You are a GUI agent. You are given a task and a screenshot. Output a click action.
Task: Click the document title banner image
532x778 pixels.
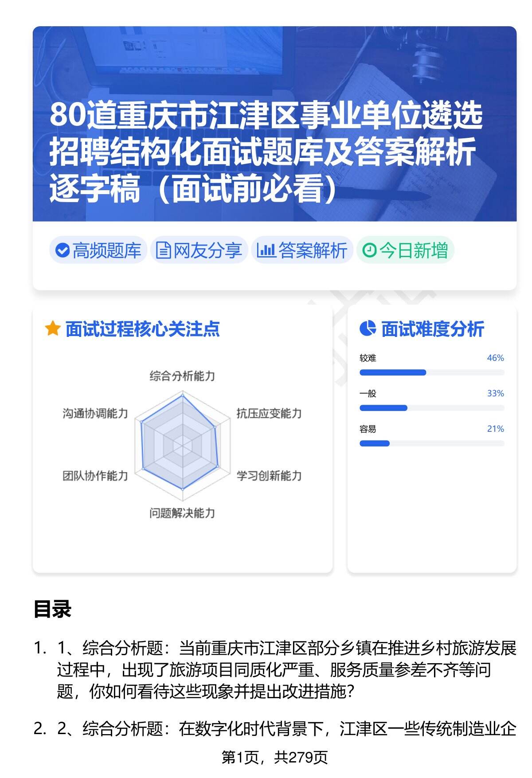[274, 124]
